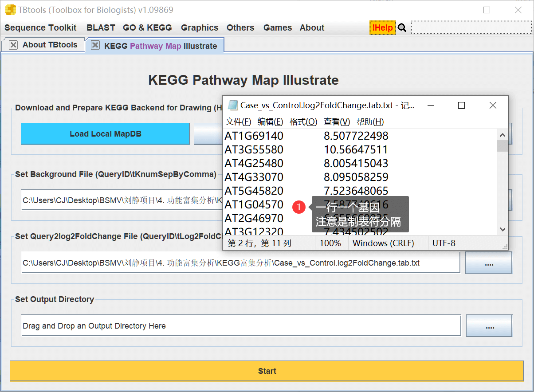Close the About TBtools tab with X icon
534x392 pixels.
coord(13,45)
